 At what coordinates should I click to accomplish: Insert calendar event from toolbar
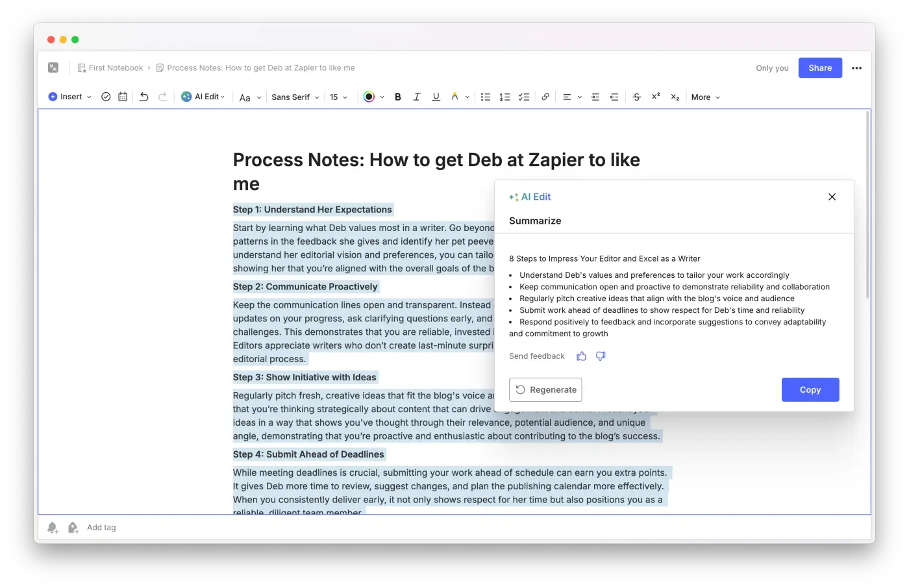pos(123,97)
